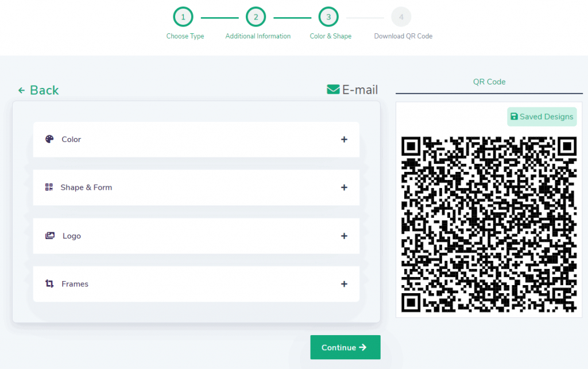This screenshot has height=369, width=588.
Task: Open the QR Code tab
Action: click(489, 82)
